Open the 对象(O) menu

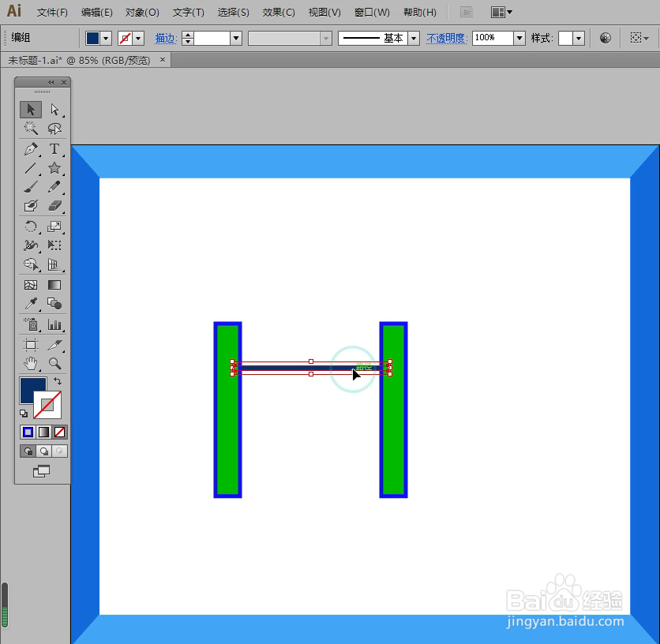pos(142,13)
